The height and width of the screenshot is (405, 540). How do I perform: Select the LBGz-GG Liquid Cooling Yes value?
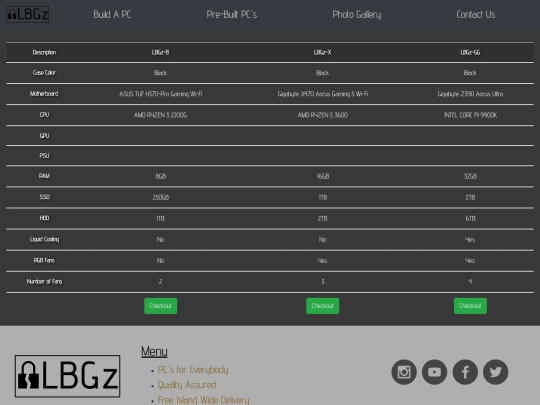coord(470,239)
